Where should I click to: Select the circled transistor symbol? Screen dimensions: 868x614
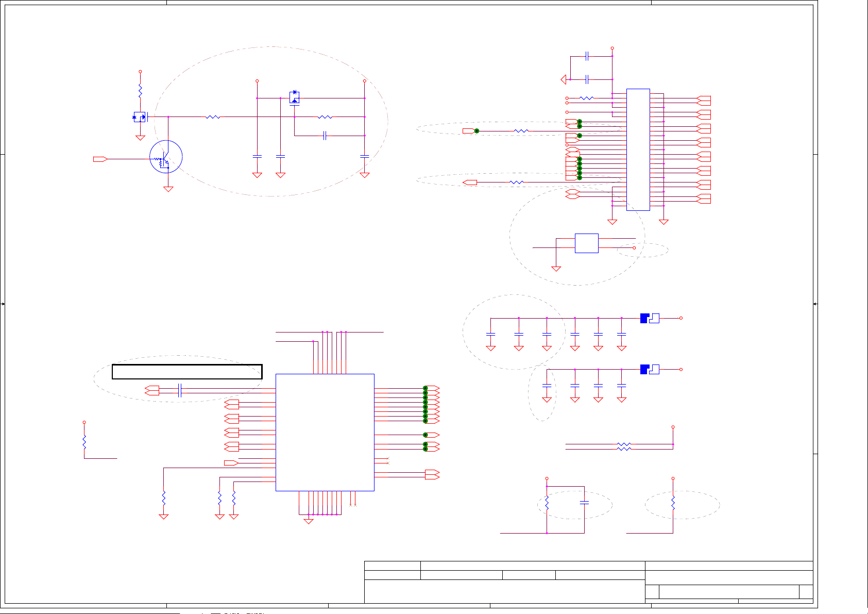(x=166, y=157)
